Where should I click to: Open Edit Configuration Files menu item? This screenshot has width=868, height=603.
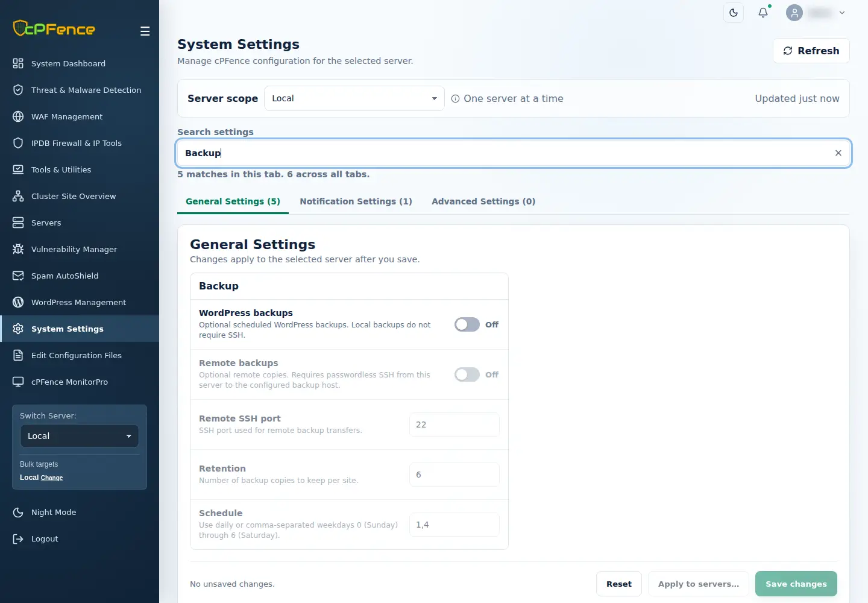point(80,355)
